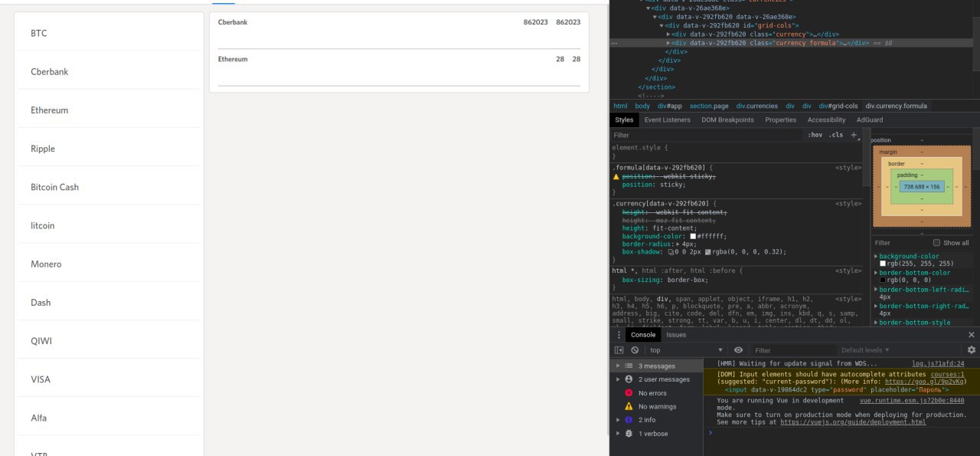Select Monero currency
The height and width of the screenshot is (456, 980).
[x=109, y=264]
